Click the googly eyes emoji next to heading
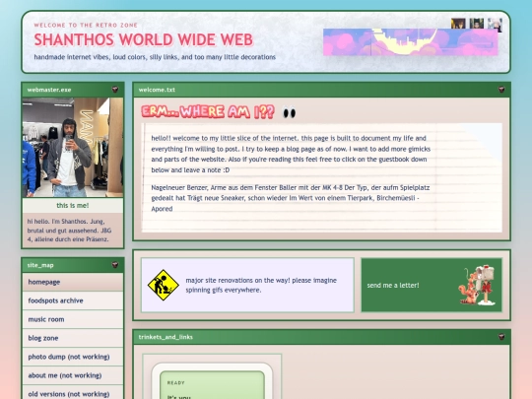The height and width of the screenshot is (399, 532). [x=289, y=112]
